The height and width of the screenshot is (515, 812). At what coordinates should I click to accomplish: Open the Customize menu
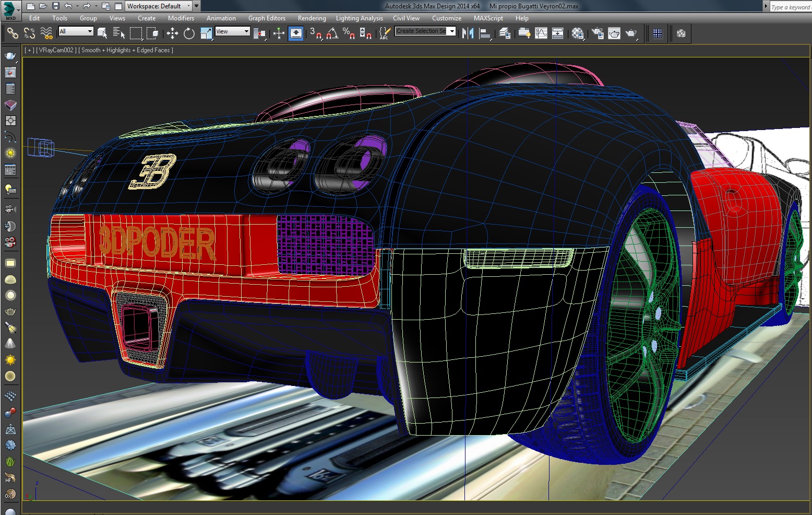click(x=447, y=18)
